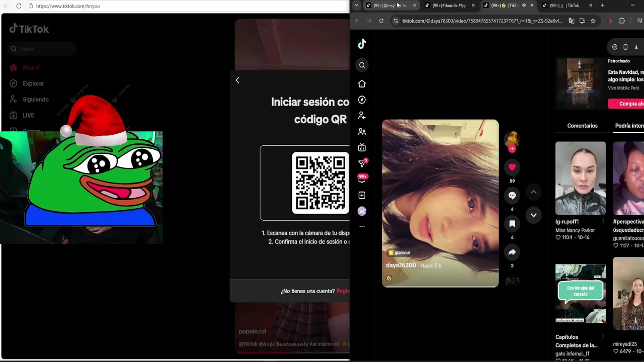Click popolo.r.d username in left feed
Screen dimensions: 644x362
[252, 331]
